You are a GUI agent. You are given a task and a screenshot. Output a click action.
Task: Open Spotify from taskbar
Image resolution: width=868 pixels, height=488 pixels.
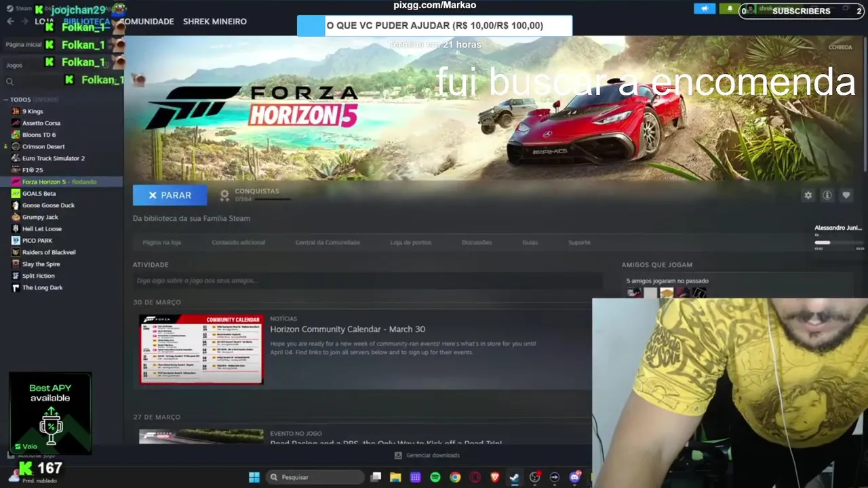[x=435, y=477]
